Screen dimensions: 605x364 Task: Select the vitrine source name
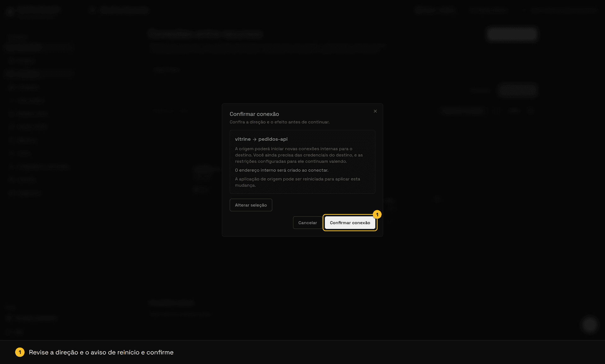(243, 139)
